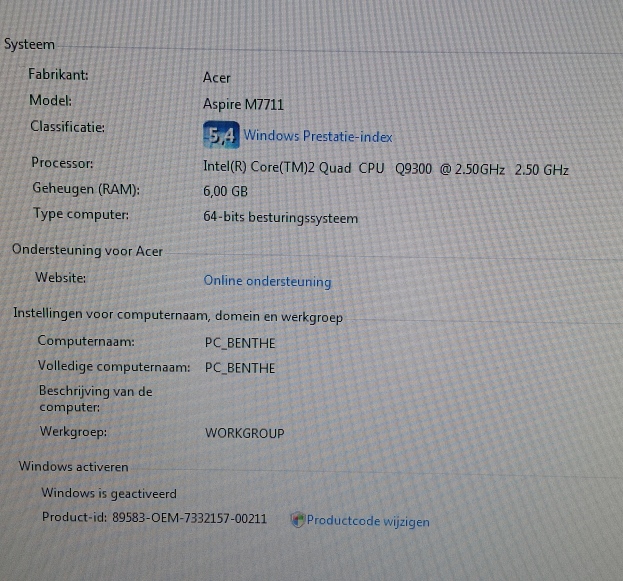The height and width of the screenshot is (581, 623).
Task: Open the Windows Prestatie-index link
Action: pyautogui.click(x=318, y=136)
